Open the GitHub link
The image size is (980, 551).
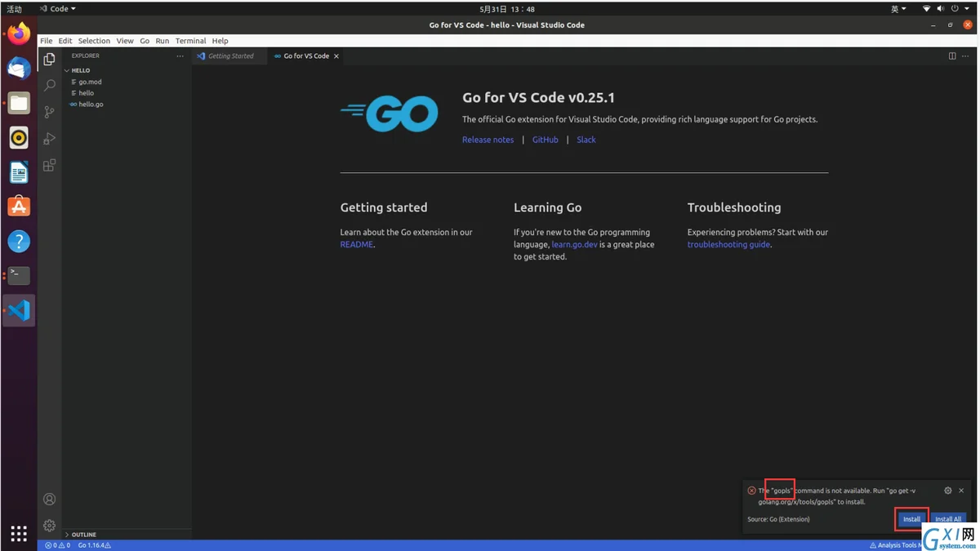pyautogui.click(x=546, y=140)
